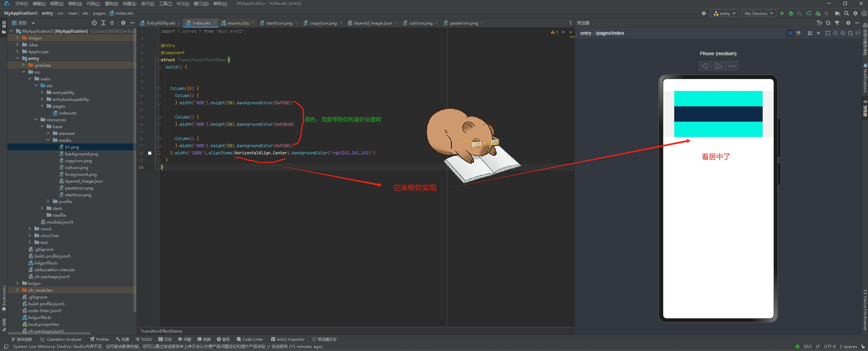Viewport: 868px width, 351px height.
Task: Expand all items in project tree
Action: tap(103, 23)
